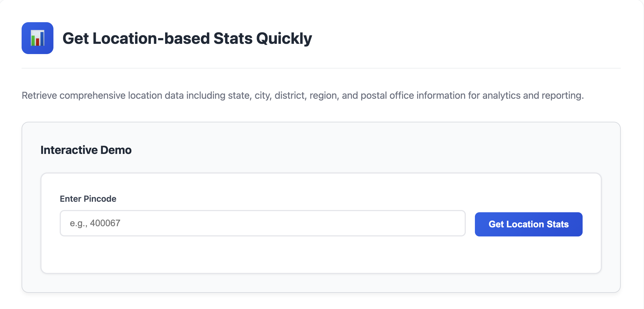Click the 'Get Location-based Stats Quickly' title
The height and width of the screenshot is (309, 644).
click(187, 38)
